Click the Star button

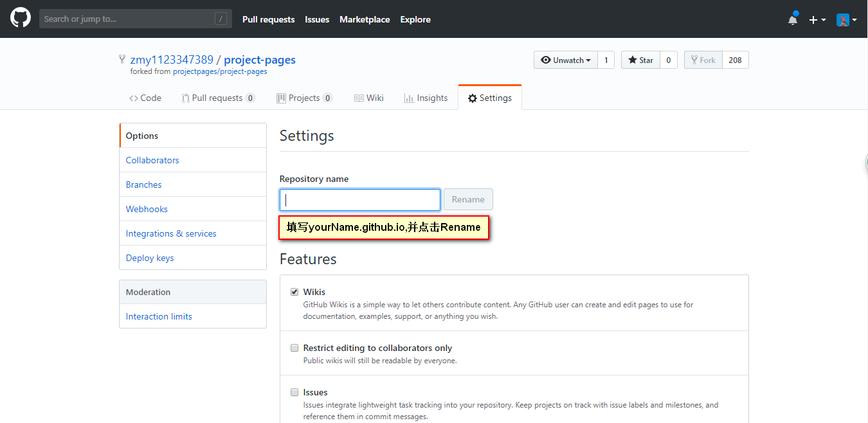pyautogui.click(x=640, y=60)
